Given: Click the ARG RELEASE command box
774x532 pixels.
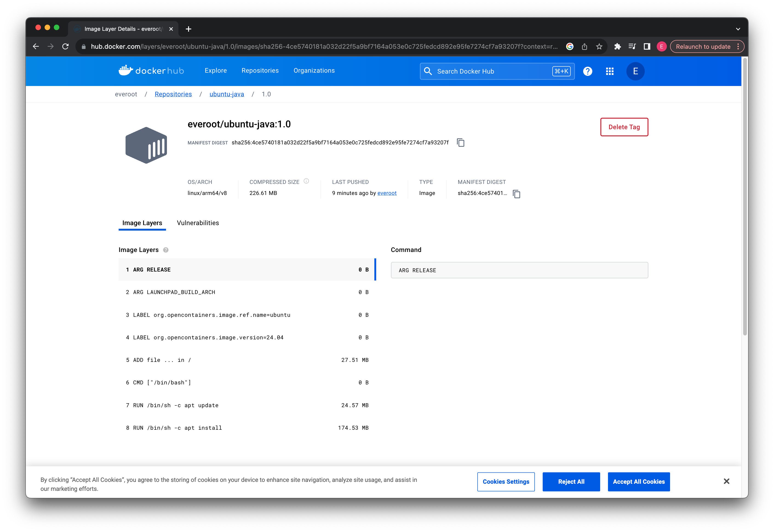Looking at the screenshot, I should tap(519, 270).
